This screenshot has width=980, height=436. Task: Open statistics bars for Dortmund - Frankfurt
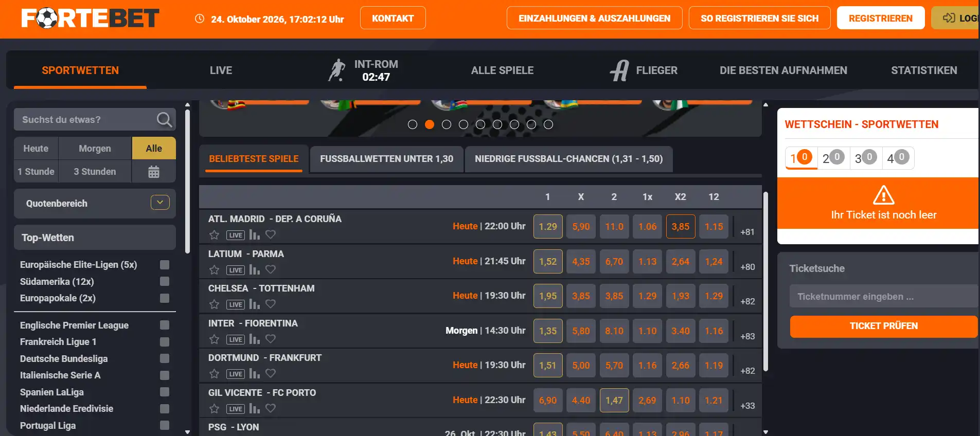[x=254, y=374]
